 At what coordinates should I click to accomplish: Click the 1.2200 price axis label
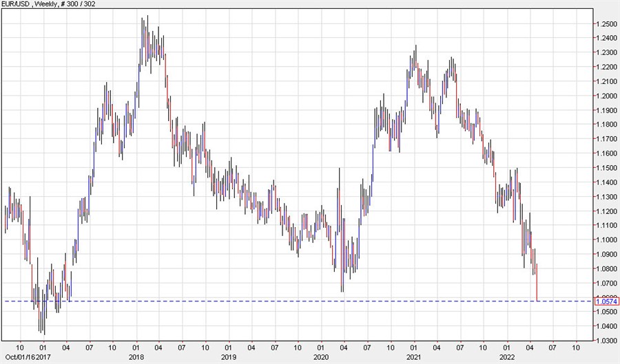tap(608, 67)
